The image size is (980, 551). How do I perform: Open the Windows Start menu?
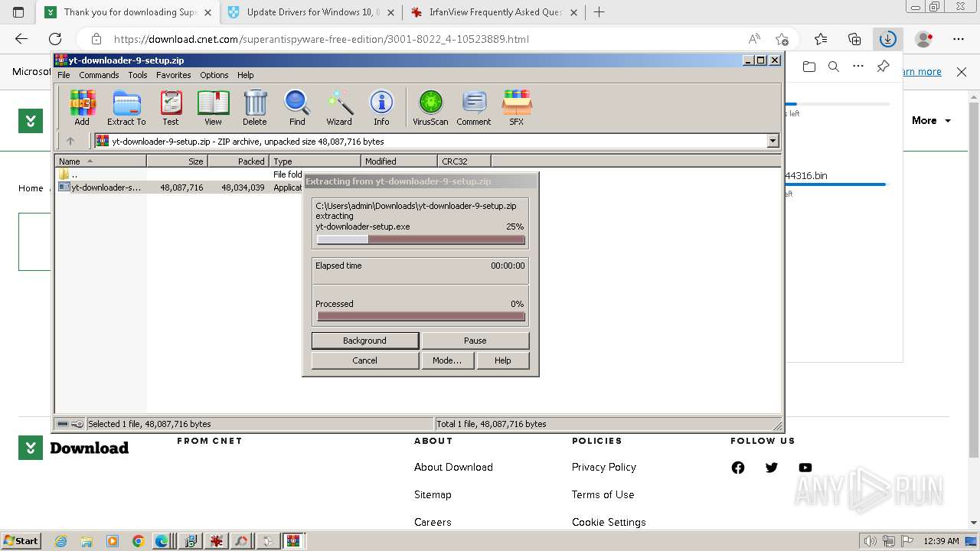click(21, 540)
